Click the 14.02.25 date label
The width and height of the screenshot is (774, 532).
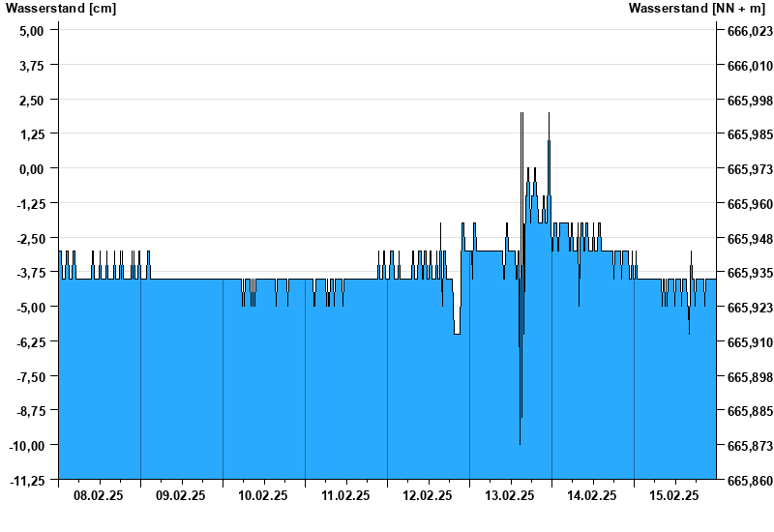pos(592,495)
